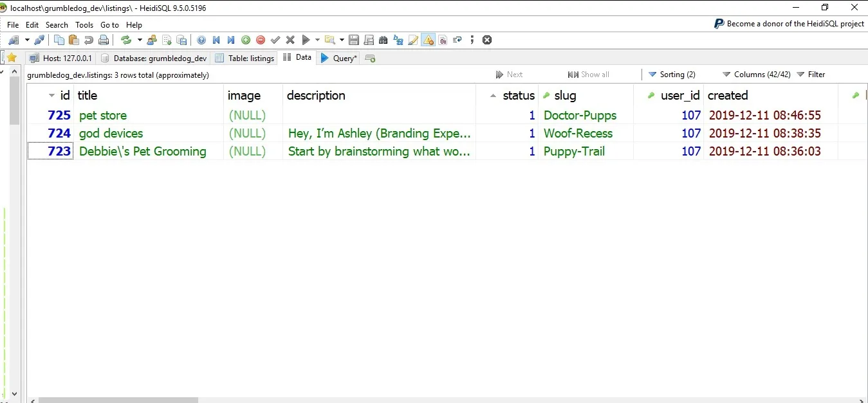This screenshot has width=868, height=403.
Task: Click the import file icon
Action: pos(167,40)
